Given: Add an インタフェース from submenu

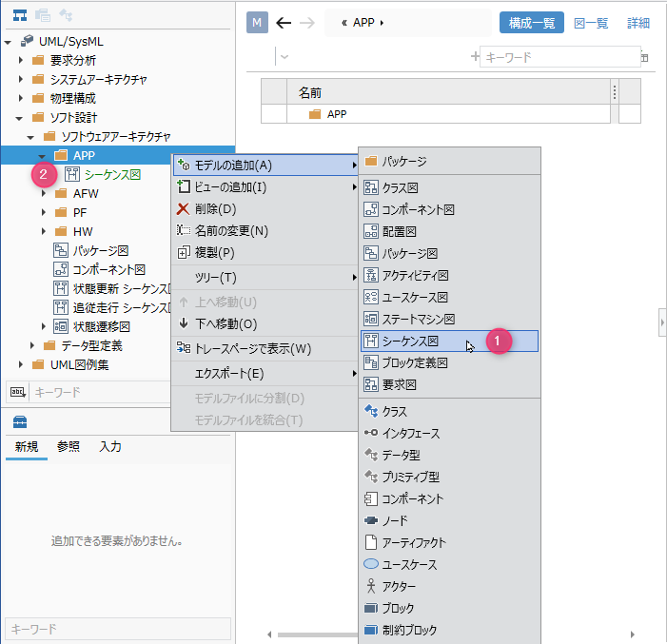Looking at the screenshot, I should pos(449,433).
